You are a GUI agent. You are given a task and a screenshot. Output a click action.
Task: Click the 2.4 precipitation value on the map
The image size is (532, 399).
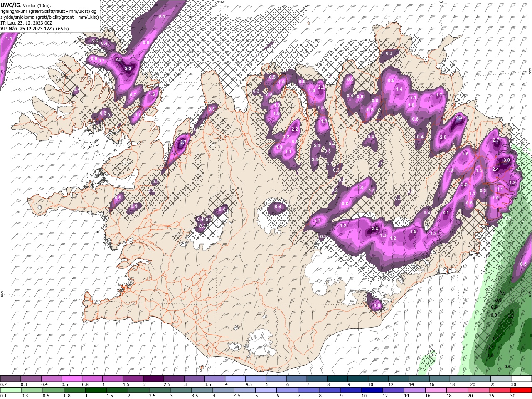click(495, 169)
